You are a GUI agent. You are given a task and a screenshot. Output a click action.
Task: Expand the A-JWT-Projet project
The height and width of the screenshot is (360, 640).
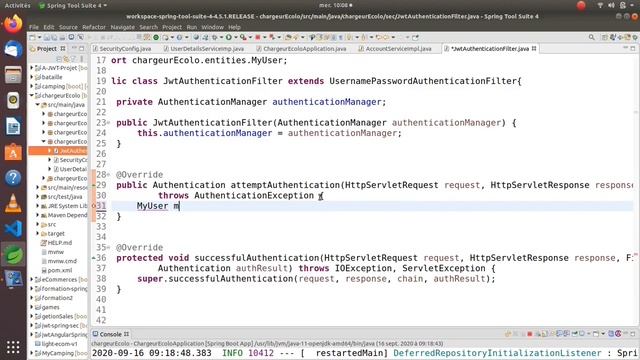click(31, 68)
